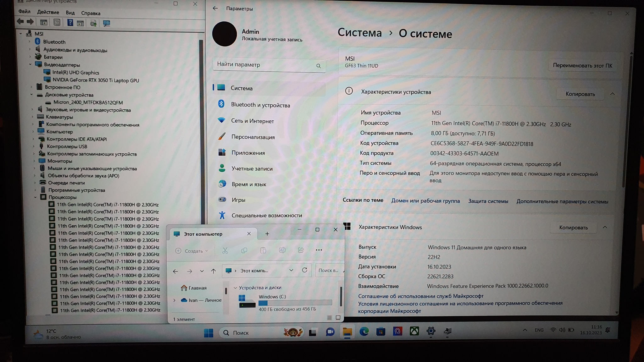Open the Действие menu
Image resolution: width=644 pixels, height=362 pixels.
(x=48, y=12)
